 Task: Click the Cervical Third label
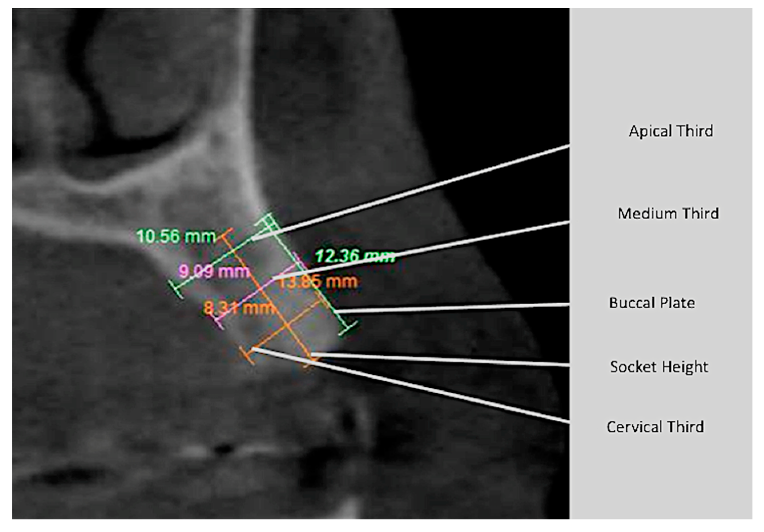(655, 427)
